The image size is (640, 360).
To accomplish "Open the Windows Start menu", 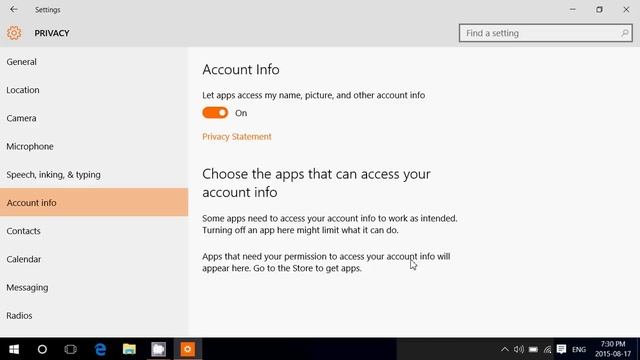I will 14,349.
